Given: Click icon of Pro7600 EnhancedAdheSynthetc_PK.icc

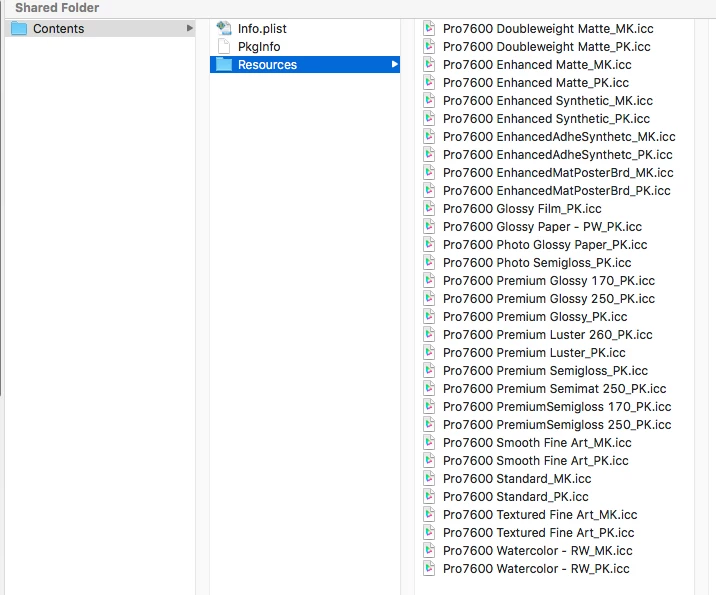Looking at the screenshot, I should pos(429,154).
